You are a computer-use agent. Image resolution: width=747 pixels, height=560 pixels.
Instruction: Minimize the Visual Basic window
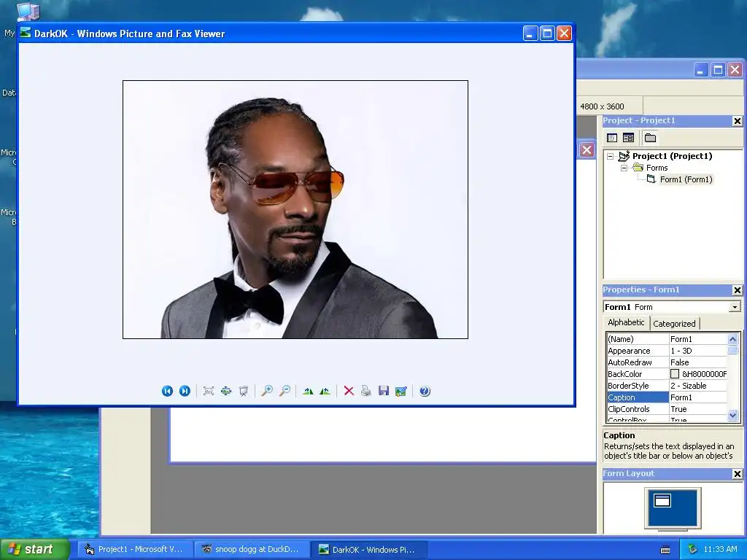700,71
